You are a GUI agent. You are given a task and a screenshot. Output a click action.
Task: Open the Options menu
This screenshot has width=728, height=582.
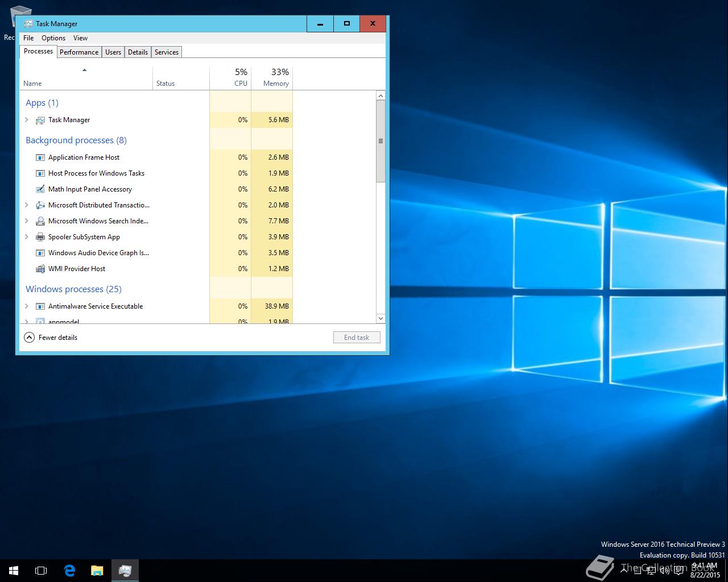tap(53, 38)
